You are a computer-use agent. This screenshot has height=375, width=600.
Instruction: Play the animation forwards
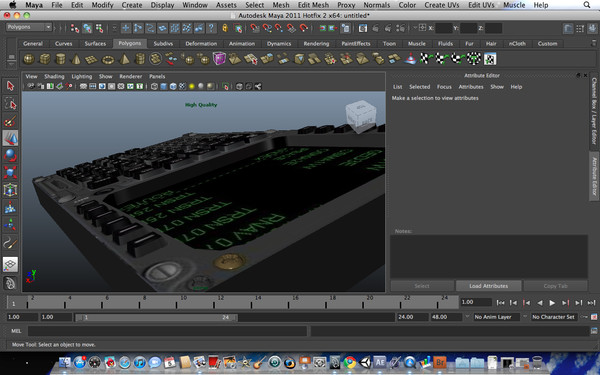point(552,303)
